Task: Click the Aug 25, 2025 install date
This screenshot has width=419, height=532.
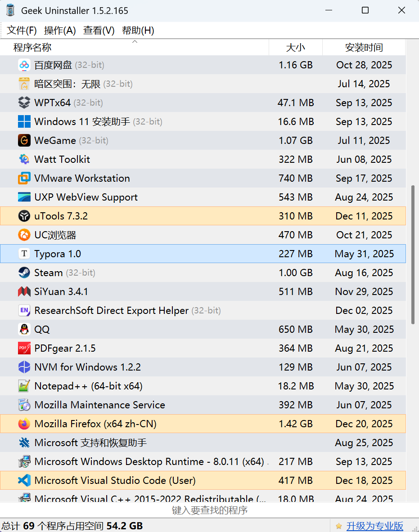Action: (364, 443)
